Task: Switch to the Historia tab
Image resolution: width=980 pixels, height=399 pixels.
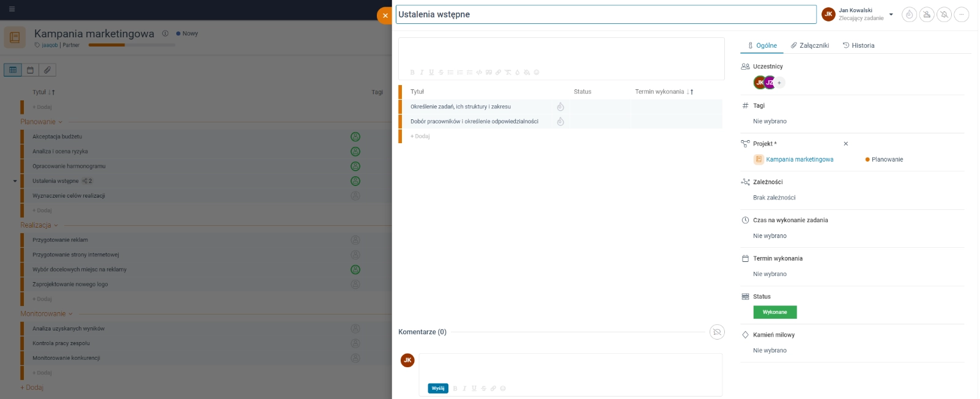Action: tap(858, 45)
